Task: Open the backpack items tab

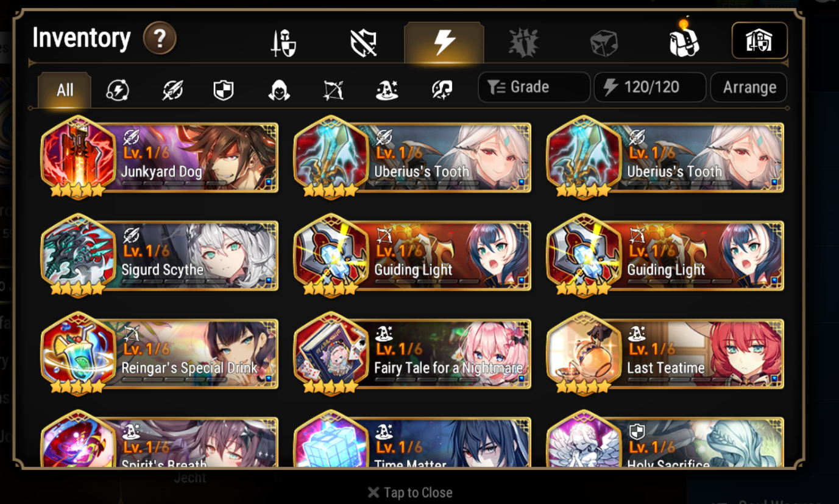Action: pos(684,40)
